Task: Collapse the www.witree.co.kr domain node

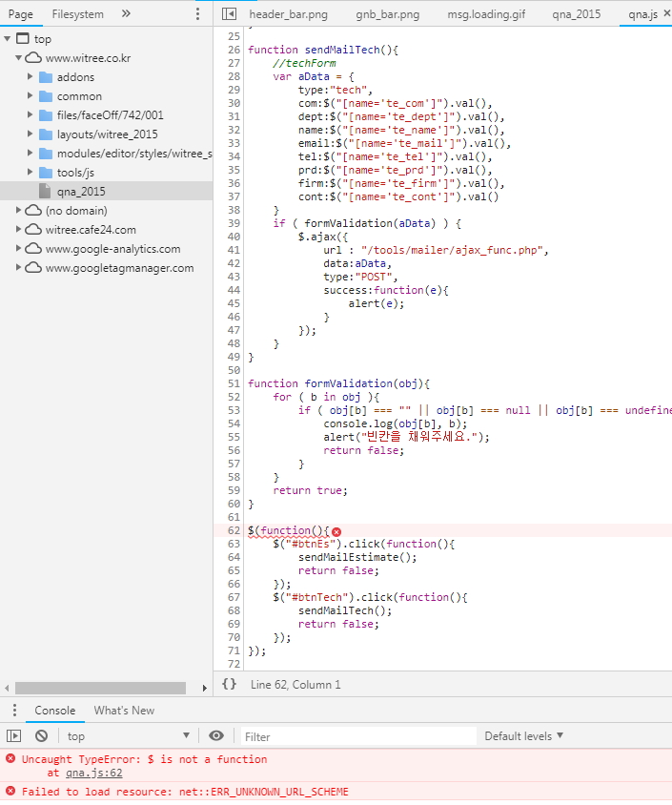Action: [x=18, y=57]
